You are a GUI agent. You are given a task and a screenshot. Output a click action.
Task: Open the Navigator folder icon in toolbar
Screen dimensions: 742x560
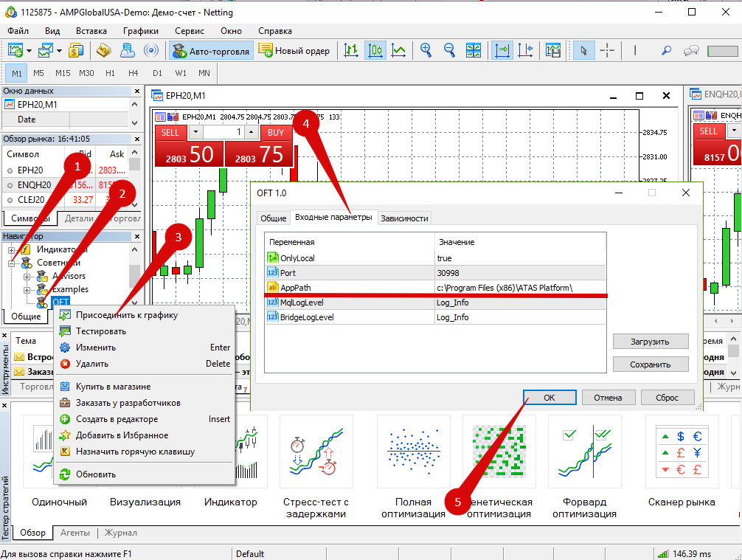tap(104, 50)
